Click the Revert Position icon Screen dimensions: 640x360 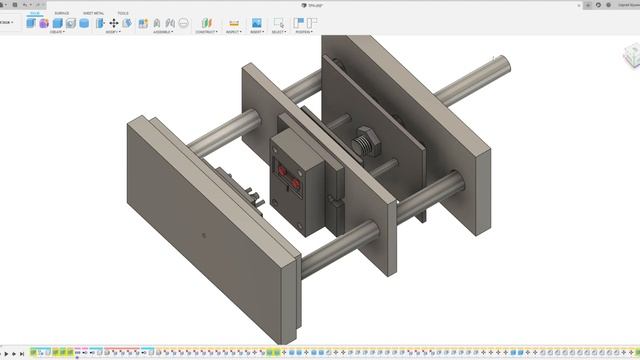312,23
